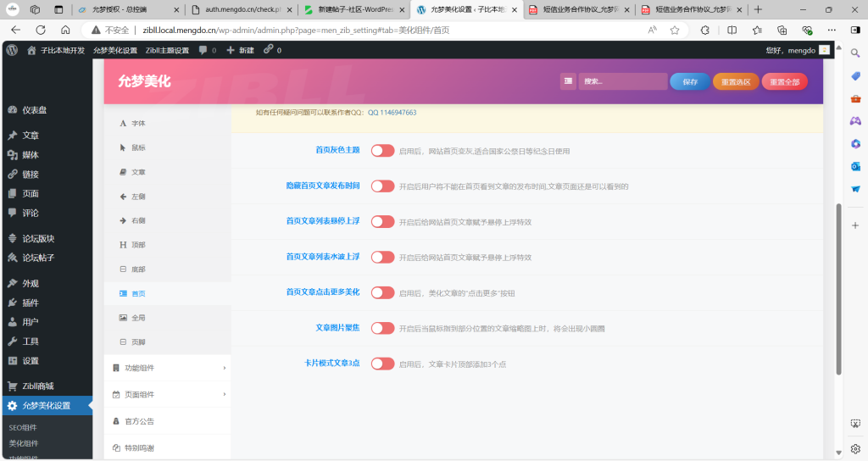This screenshot has height=461, width=868.
Task: Open the 评论 comments icon in sidebar
Action: 12,213
